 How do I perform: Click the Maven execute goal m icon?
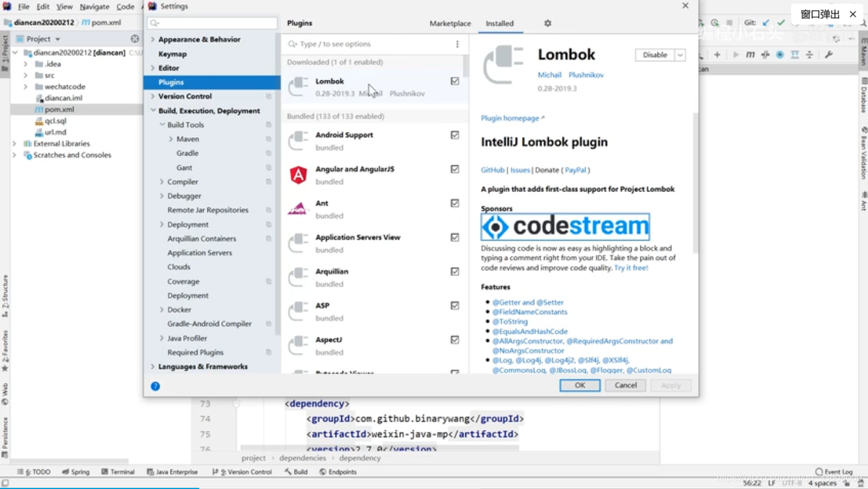pos(750,55)
